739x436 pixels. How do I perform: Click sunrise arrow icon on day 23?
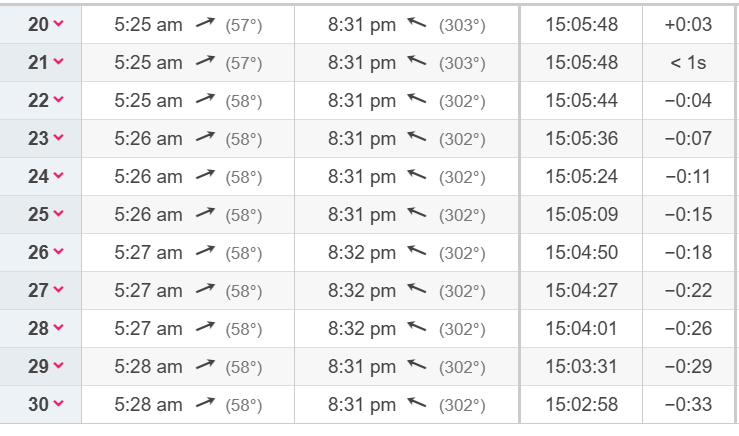coord(205,136)
